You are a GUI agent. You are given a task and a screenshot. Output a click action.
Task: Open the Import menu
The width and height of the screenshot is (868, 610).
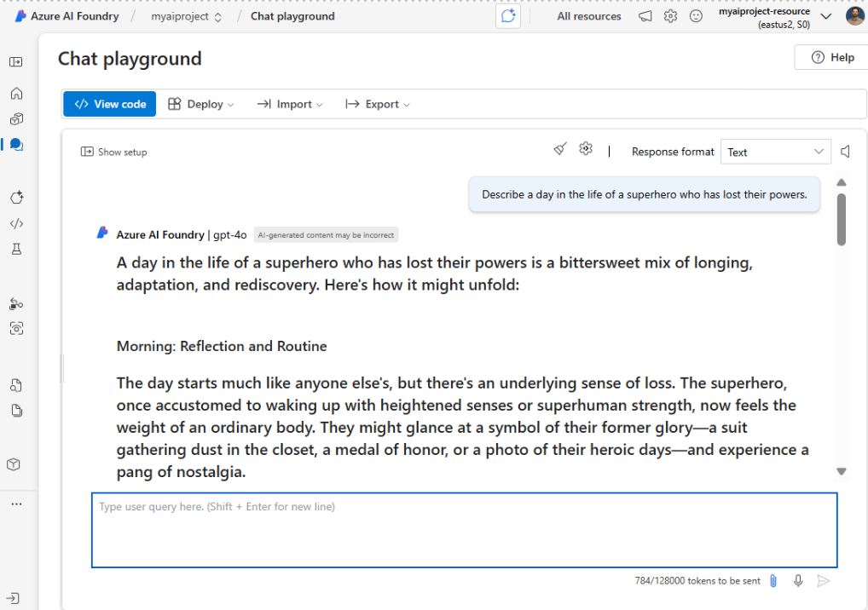(x=290, y=104)
